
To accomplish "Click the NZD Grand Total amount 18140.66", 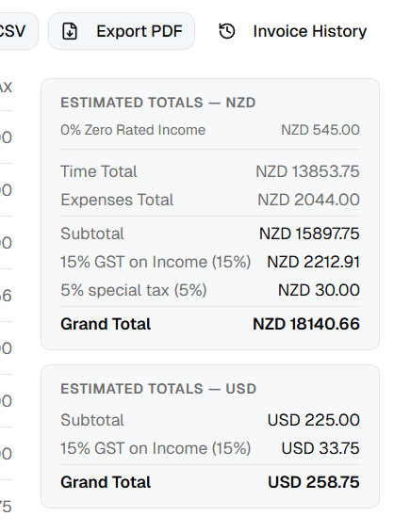I will pos(306,324).
